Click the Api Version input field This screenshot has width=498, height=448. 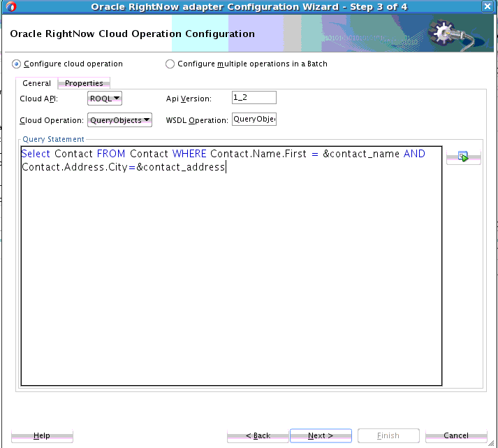254,98
